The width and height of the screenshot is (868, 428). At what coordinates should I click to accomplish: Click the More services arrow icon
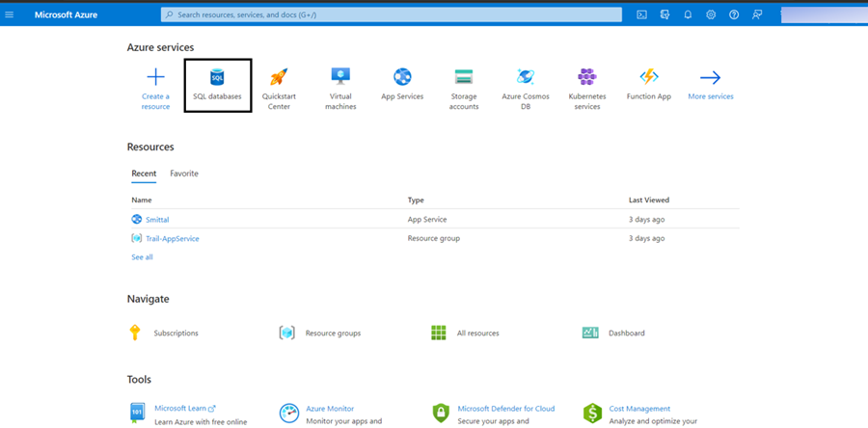pos(710,77)
